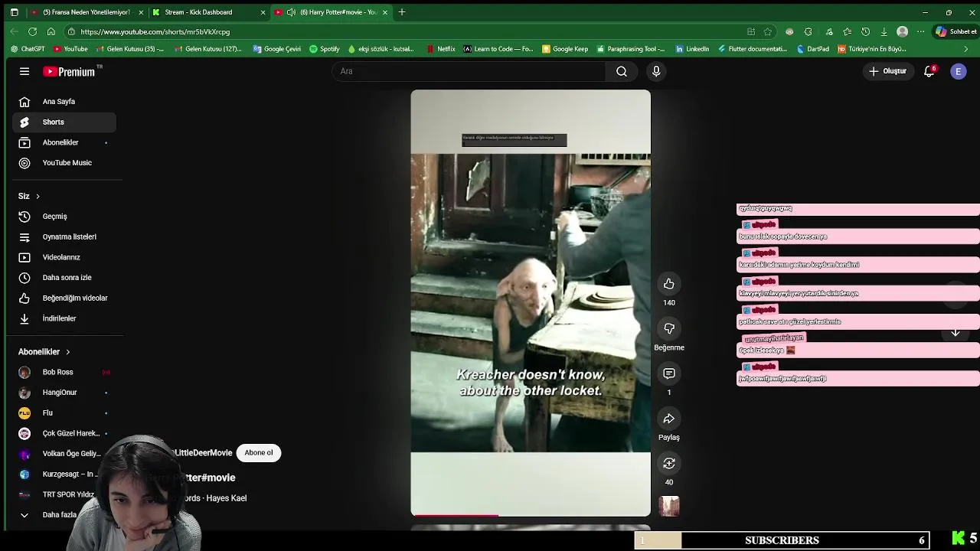Open Oynatma listeleri
Image resolution: width=980 pixels, height=551 pixels.
click(x=64, y=237)
